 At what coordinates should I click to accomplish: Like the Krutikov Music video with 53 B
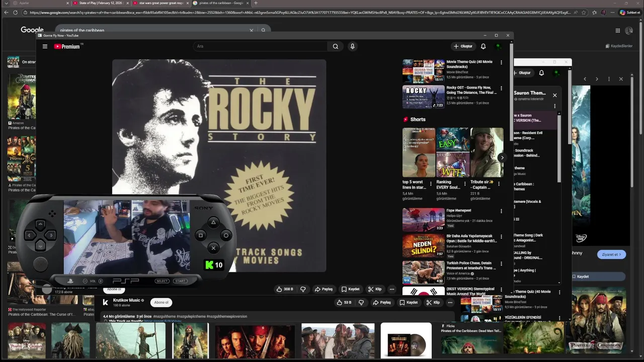[x=344, y=302]
